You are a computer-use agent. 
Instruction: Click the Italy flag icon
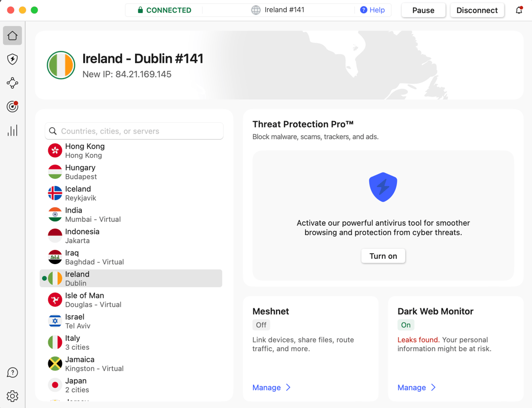[55, 343]
